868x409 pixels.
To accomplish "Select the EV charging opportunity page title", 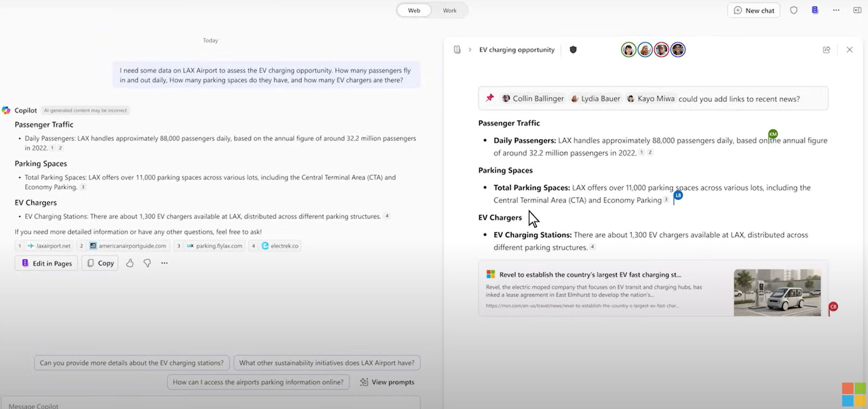I will 517,50.
